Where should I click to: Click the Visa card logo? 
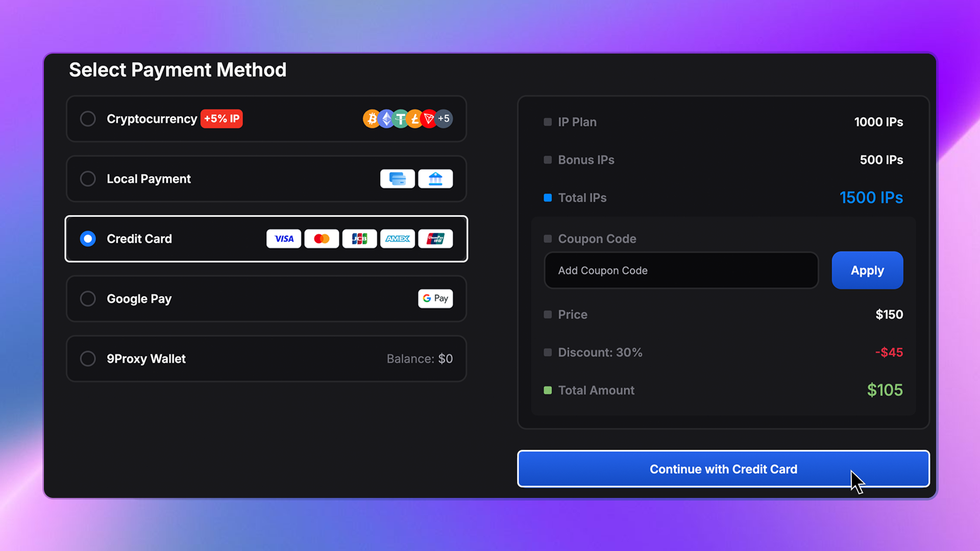[284, 239]
